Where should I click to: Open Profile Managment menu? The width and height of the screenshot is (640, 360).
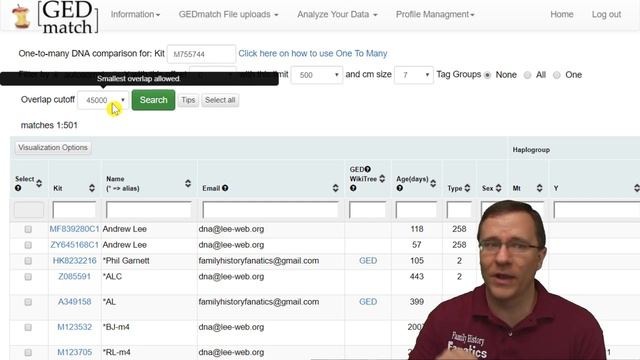point(435,14)
